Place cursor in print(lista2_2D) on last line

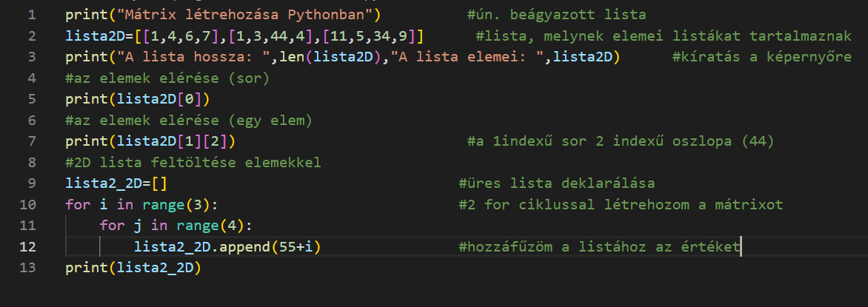click(x=133, y=268)
